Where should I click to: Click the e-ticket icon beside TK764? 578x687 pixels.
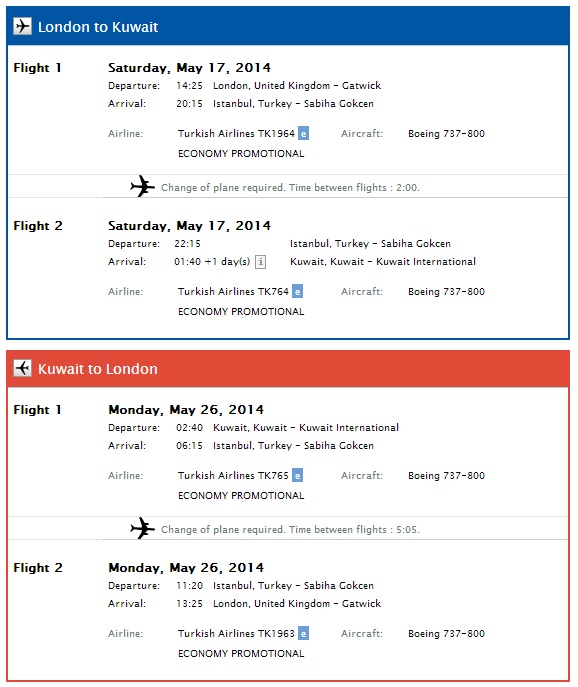coord(298,291)
